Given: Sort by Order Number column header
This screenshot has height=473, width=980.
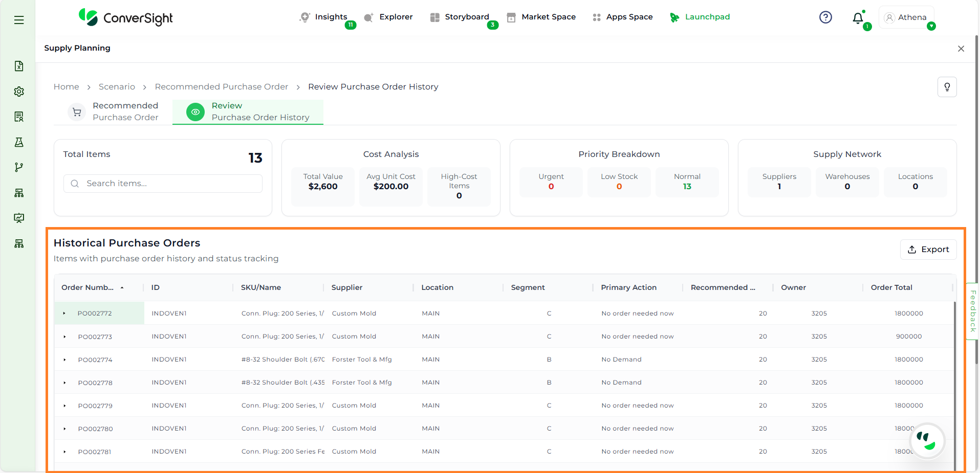Looking at the screenshot, I should coord(88,287).
